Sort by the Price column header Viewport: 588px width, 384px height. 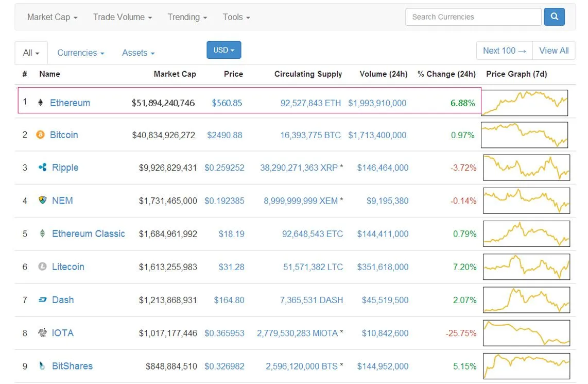[233, 74]
